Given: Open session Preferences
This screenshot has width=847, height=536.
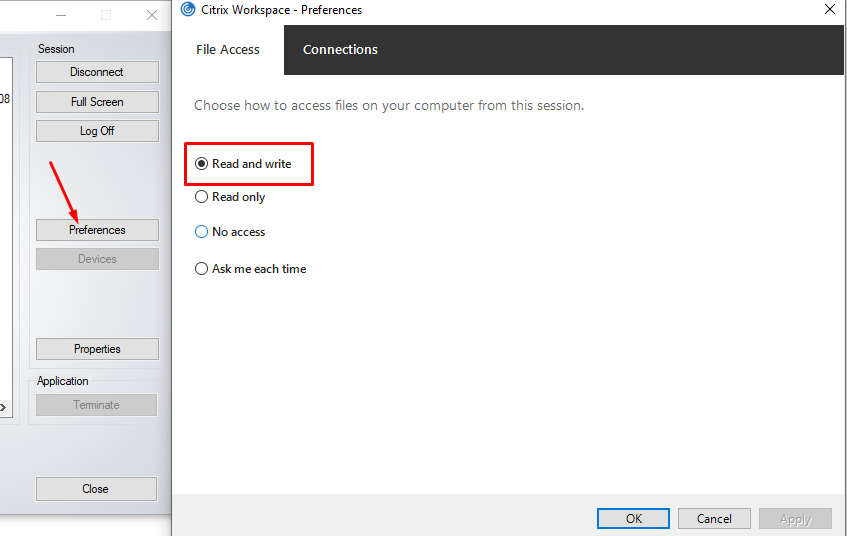Looking at the screenshot, I should tap(97, 230).
